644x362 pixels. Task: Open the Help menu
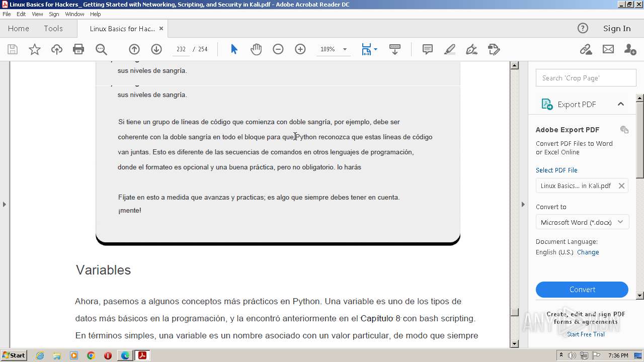point(95,14)
